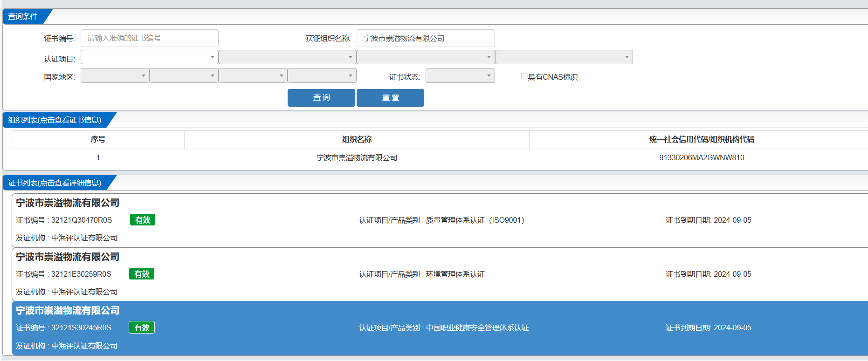868x361 pixels.
Task: Click 发证机构 text under certificate 32121E30259R0S
Action: tap(67, 292)
